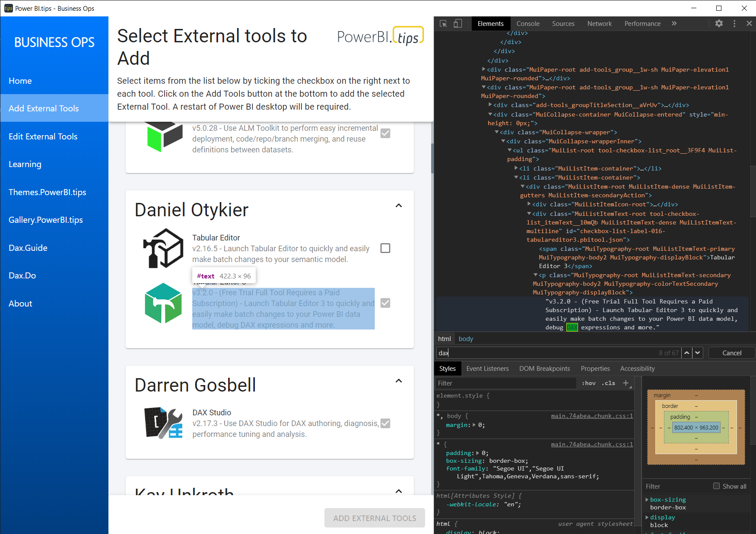The height and width of the screenshot is (534, 756).
Task: Toggle the device toolbar icon
Action: coord(458,24)
